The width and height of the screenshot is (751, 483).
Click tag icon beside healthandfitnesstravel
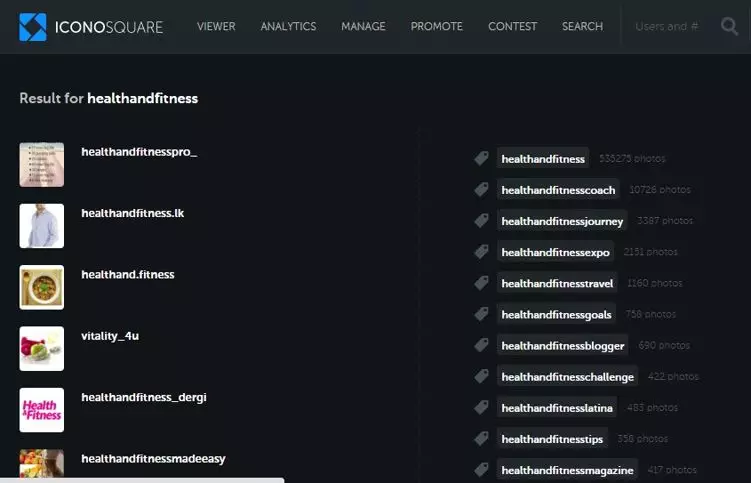(x=481, y=283)
